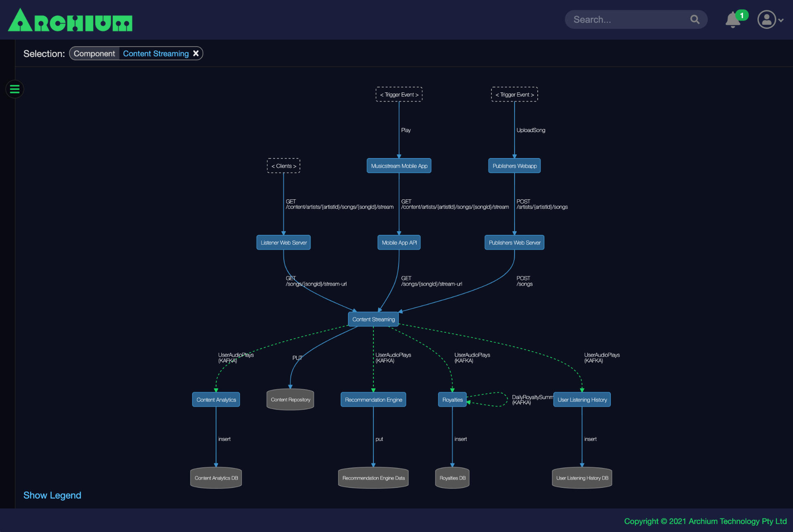Remove the Content Streaming selection chip
The height and width of the screenshot is (532, 793).
click(196, 53)
